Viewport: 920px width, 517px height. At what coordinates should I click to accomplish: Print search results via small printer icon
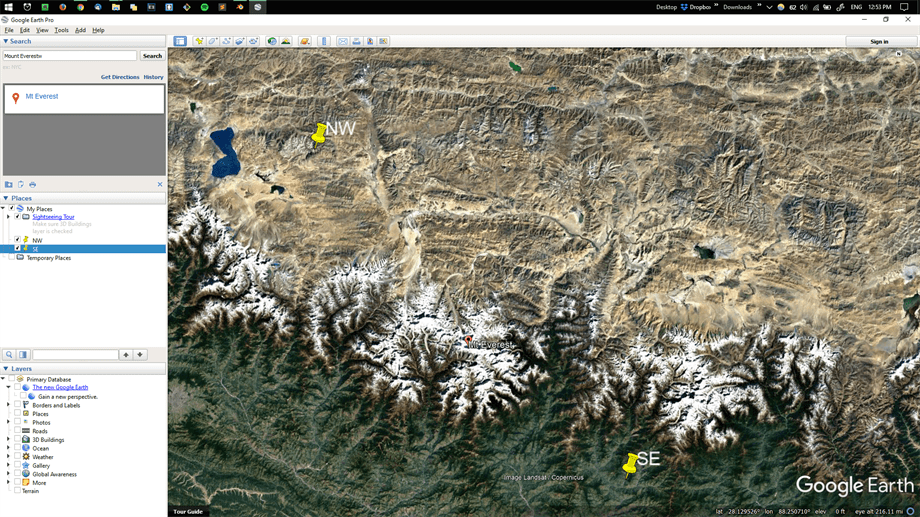point(32,184)
